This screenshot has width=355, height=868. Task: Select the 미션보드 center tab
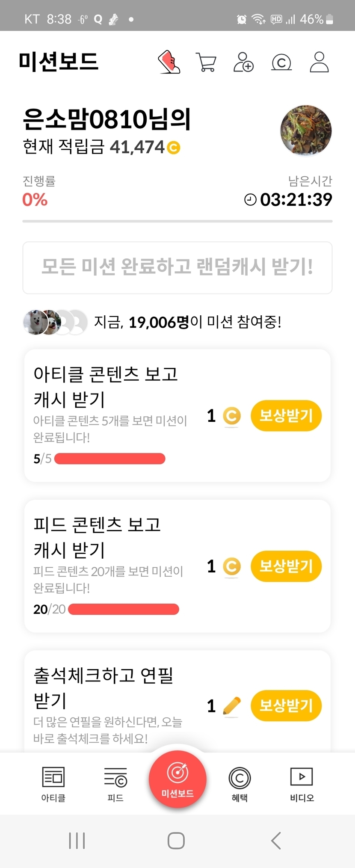[177, 779]
